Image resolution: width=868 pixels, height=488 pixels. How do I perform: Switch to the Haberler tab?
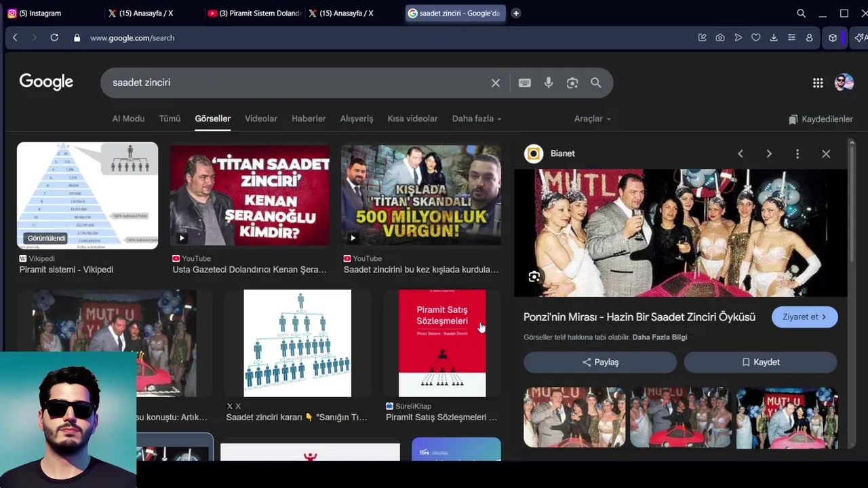[309, 119]
